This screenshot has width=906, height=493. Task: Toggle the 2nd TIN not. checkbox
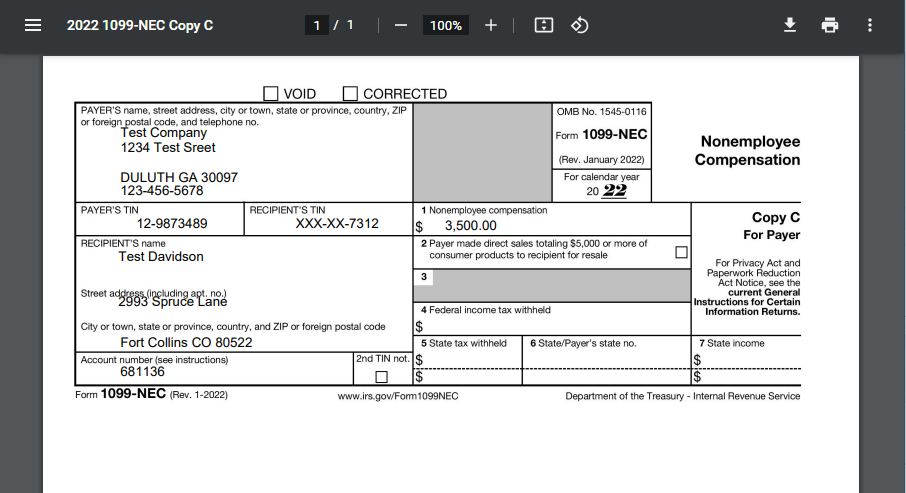click(381, 377)
